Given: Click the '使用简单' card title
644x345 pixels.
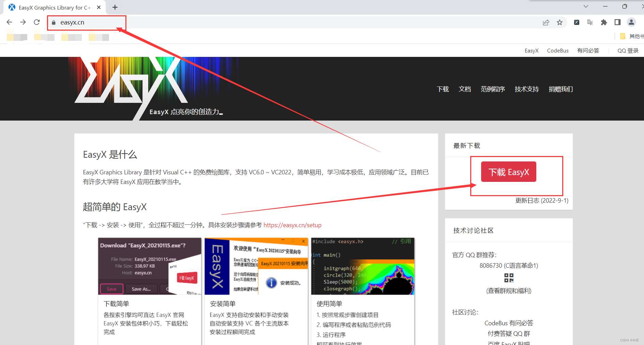Looking at the screenshot, I should (x=329, y=304).
